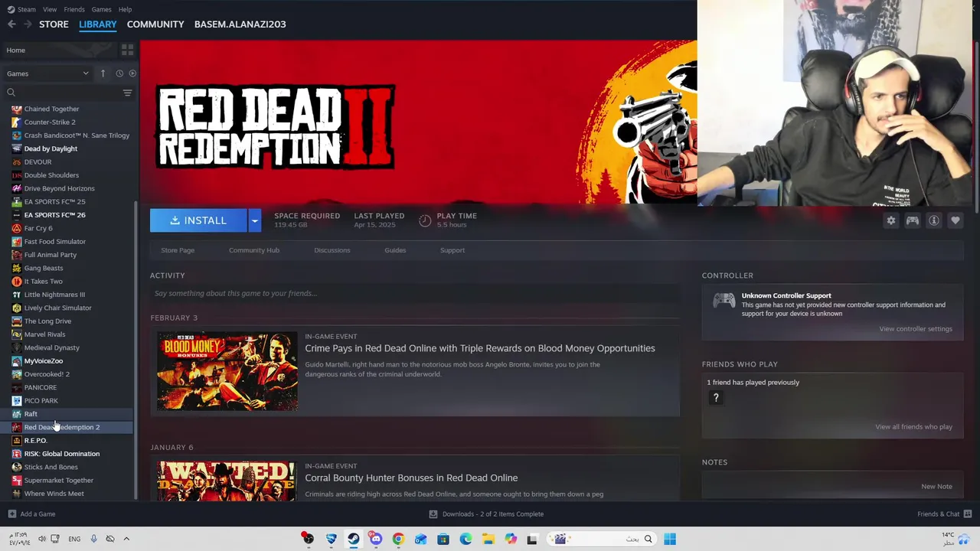
Task: Open Downloads status at bottom
Action: tap(486, 514)
